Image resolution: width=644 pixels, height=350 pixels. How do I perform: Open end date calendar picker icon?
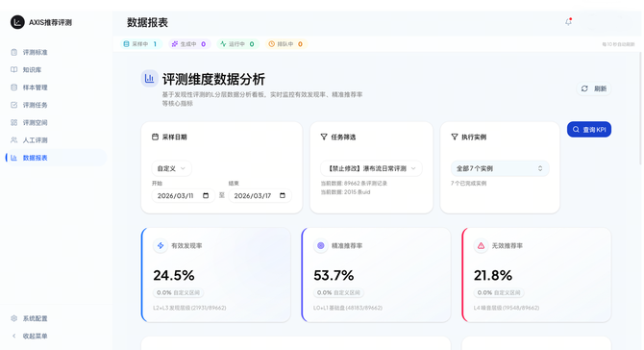pyautogui.click(x=283, y=195)
